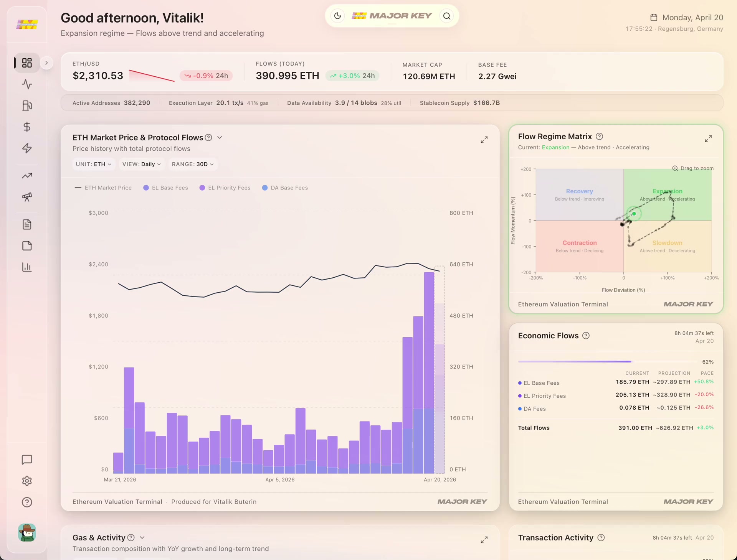Select the EL Base Fees row in Economic Flows
This screenshot has height=560, width=737.
(616, 382)
